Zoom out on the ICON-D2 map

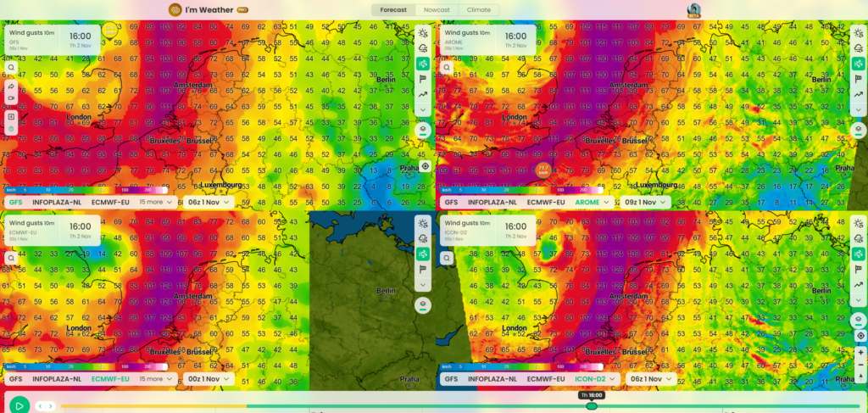pos(860,365)
